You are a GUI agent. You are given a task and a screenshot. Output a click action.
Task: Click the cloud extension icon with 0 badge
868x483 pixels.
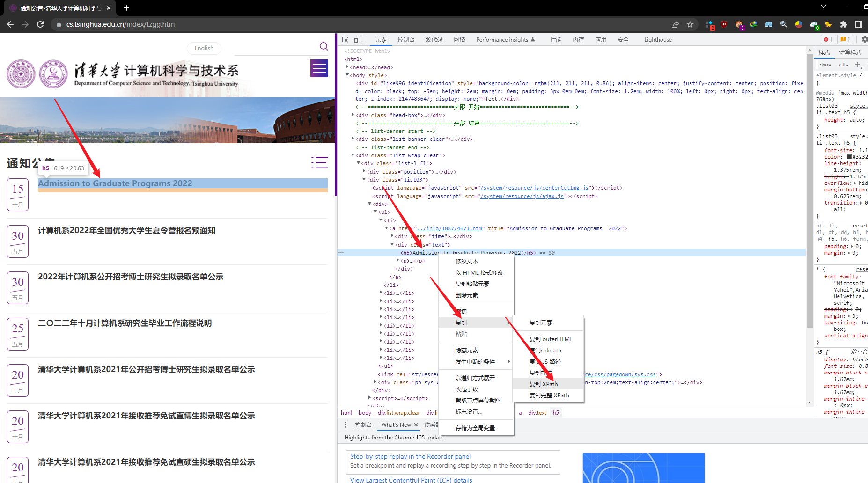click(814, 25)
